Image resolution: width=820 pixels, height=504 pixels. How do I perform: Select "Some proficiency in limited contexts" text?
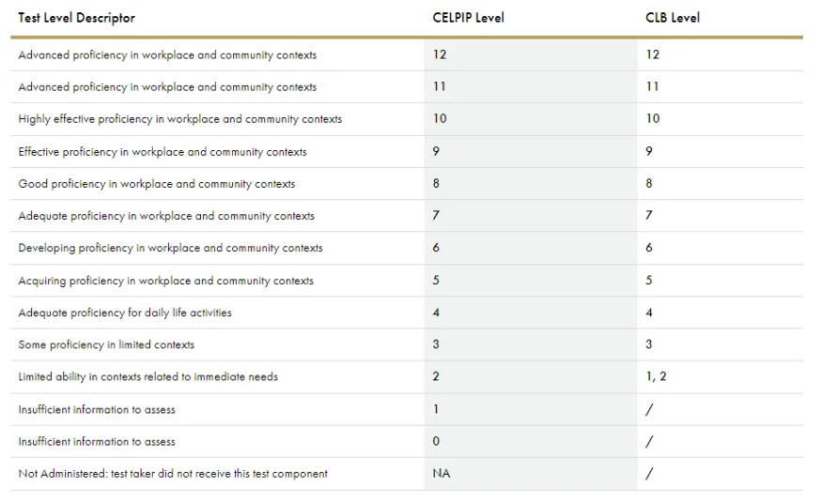106,344
